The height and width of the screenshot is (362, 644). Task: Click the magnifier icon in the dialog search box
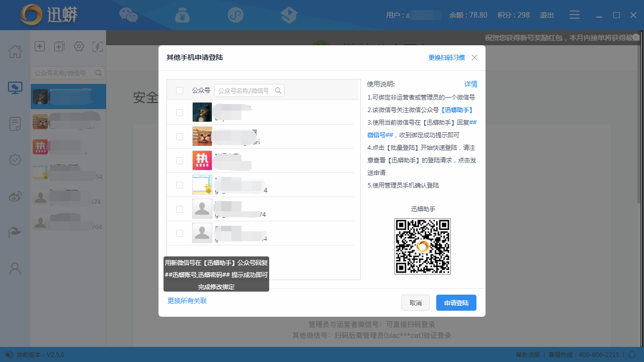pyautogui.click(x=278, y=90)
